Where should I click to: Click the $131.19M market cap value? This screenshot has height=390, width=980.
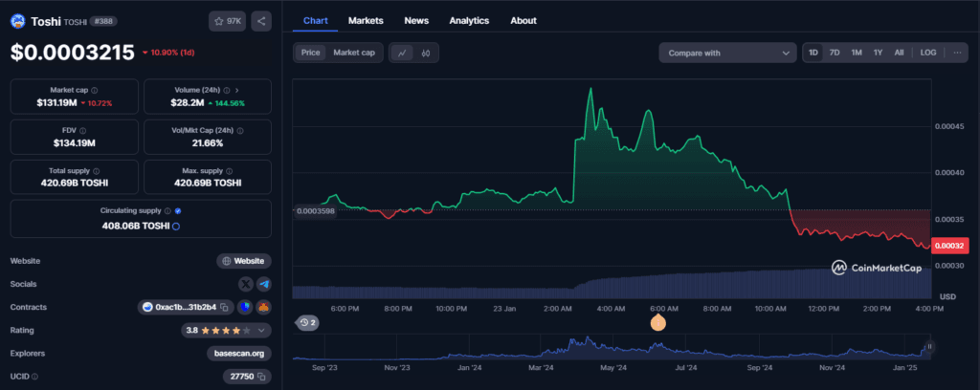(x=56, y=102)
